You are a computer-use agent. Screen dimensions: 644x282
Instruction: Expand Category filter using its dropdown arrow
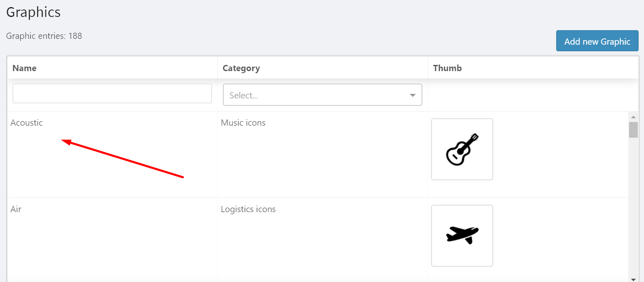point(412,95)
